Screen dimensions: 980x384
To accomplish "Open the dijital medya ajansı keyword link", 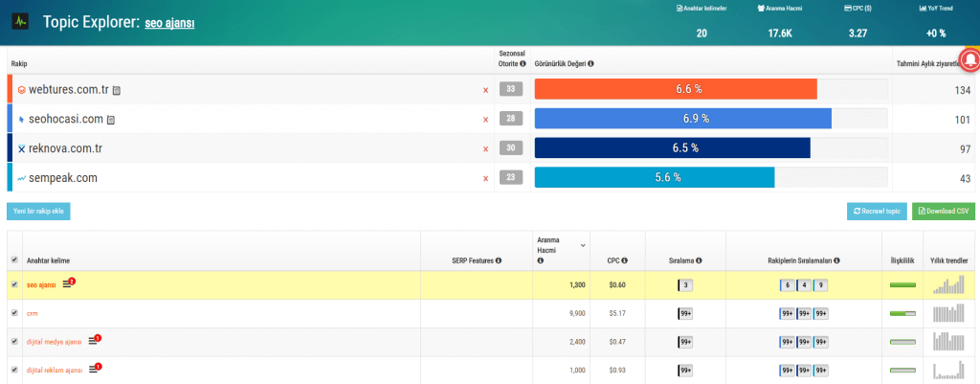I will point(55,342).
